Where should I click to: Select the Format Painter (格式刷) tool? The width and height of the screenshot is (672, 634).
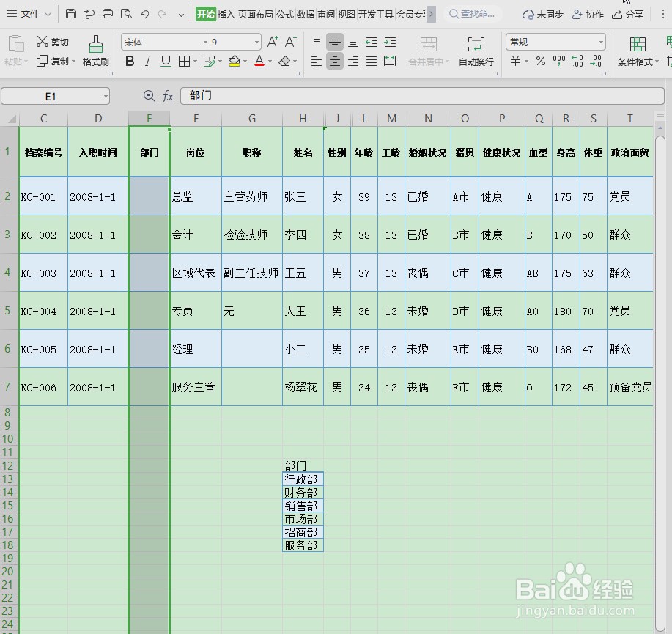95,51
